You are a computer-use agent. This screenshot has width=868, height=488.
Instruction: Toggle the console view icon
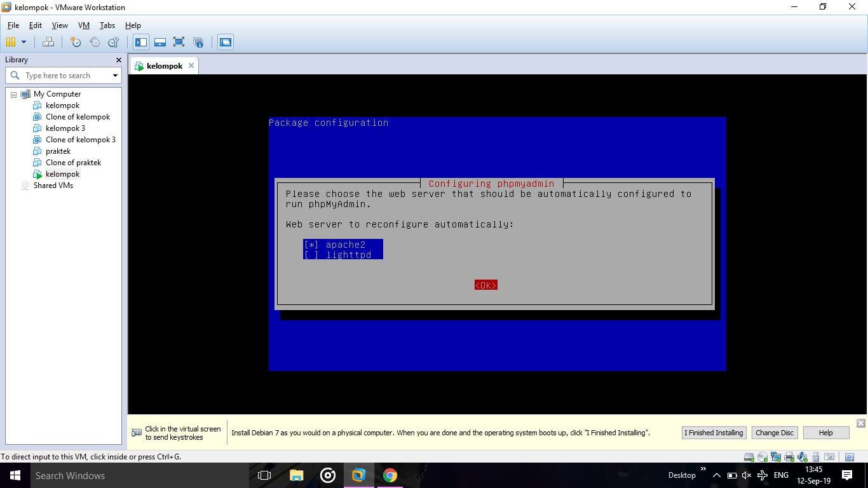click(226, 42)
